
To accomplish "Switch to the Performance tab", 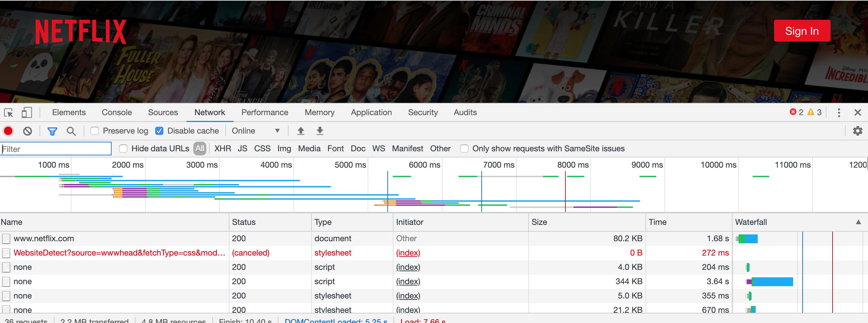I will pyautogui.click(x=264, y=112).
